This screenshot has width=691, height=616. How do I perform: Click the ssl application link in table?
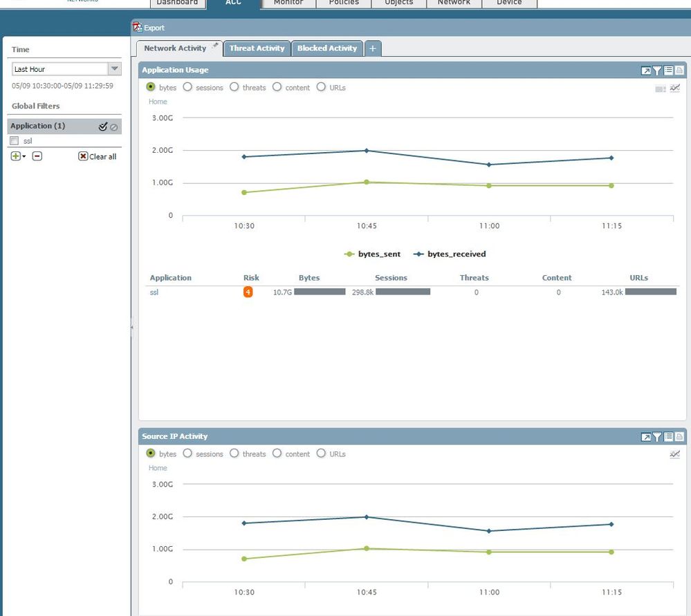coord(154,292)
